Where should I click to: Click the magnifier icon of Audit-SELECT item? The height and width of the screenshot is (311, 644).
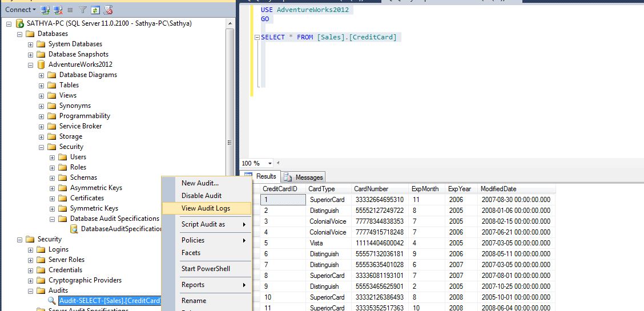pyautogui.click(x=52, y=301)
